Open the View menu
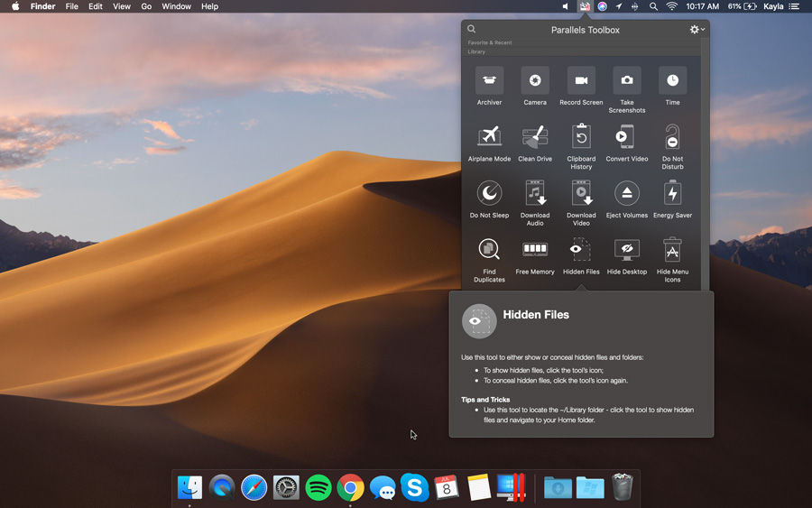The height and width of the screenshot is (508, 812). pyautogui.click(x=122, y=6)
